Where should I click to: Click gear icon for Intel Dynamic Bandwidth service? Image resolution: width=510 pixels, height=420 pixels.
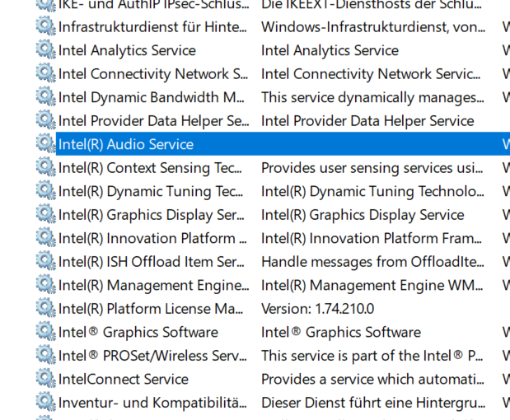[45, 97]
